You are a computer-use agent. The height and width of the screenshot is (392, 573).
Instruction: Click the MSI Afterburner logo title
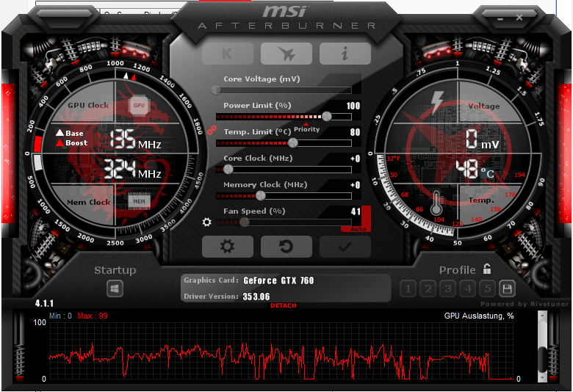[286, 17]
